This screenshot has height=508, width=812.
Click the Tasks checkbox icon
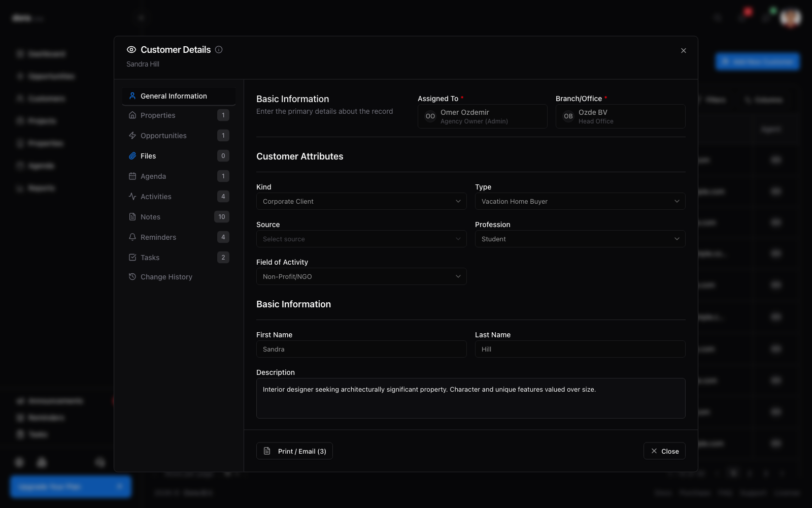[132, 258]
